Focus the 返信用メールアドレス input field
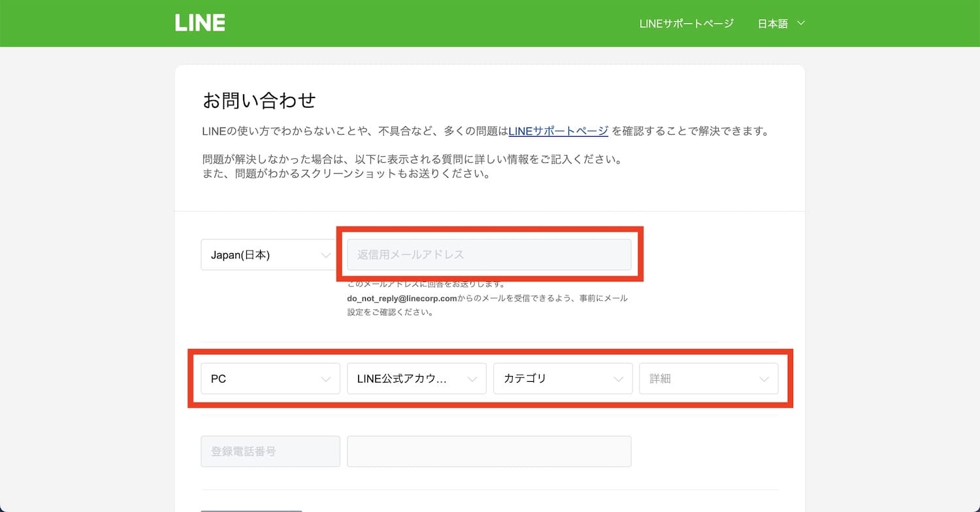This screenshot has height=512, width=980. [489, 254]
